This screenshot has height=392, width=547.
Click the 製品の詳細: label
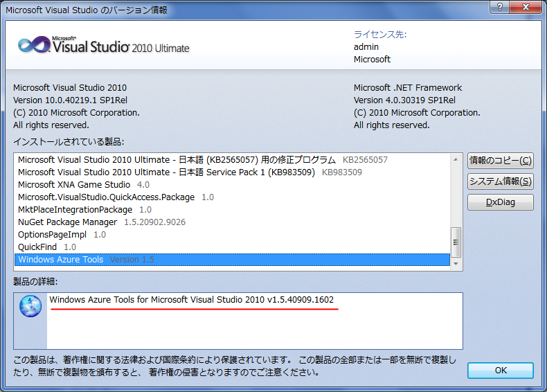tap(35, 281)
